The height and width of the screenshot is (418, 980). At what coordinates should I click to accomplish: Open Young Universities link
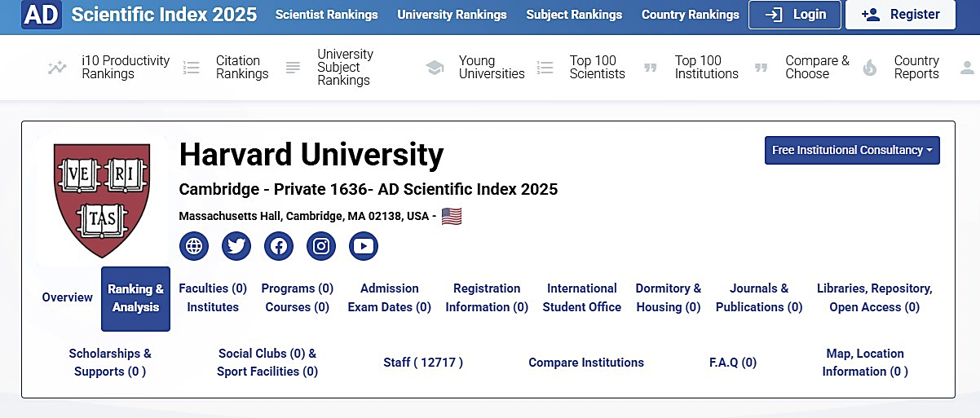pyautogui.click(x=492, y=68)
